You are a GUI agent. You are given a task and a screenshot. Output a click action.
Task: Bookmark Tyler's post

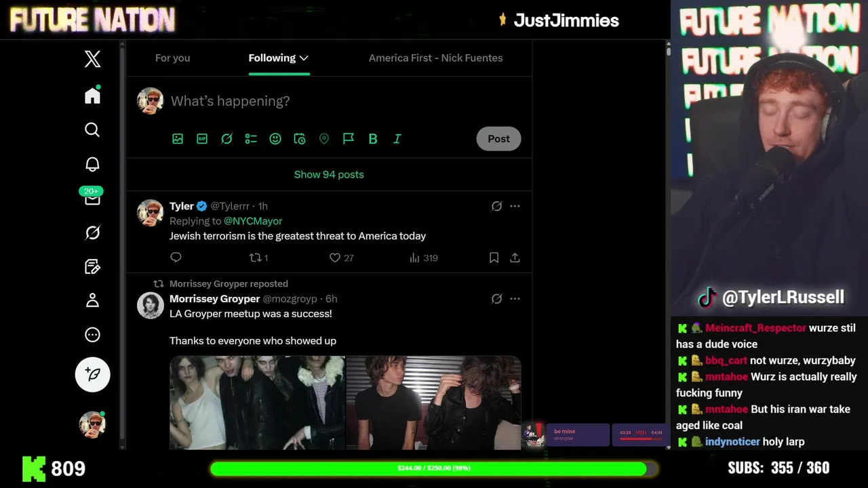coord(494,258)
